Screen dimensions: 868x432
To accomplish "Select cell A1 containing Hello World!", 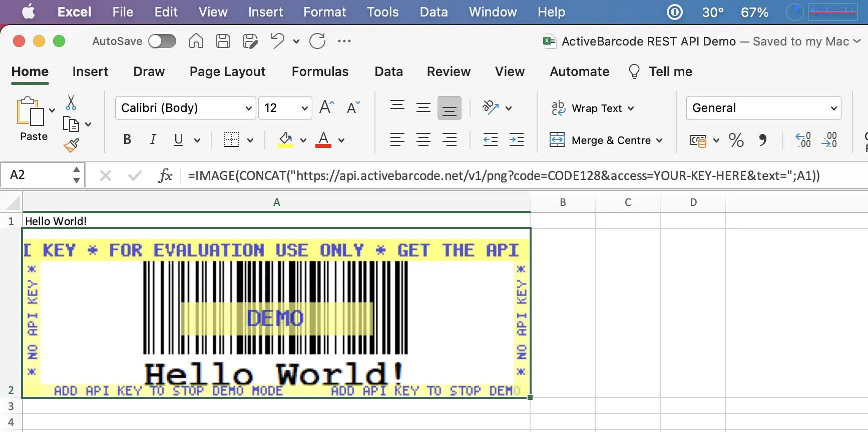I will (x=276, y=220).
